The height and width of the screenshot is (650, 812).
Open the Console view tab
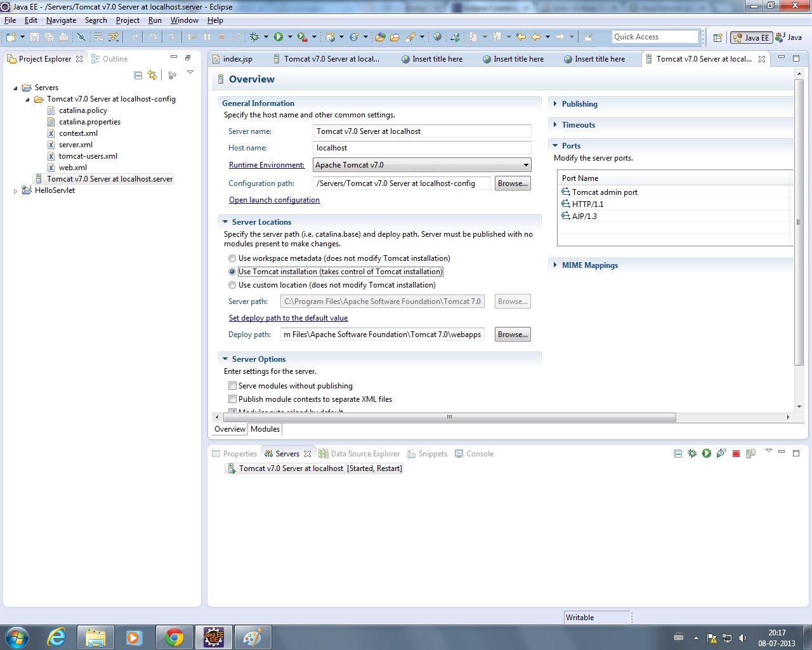[474, 454]
